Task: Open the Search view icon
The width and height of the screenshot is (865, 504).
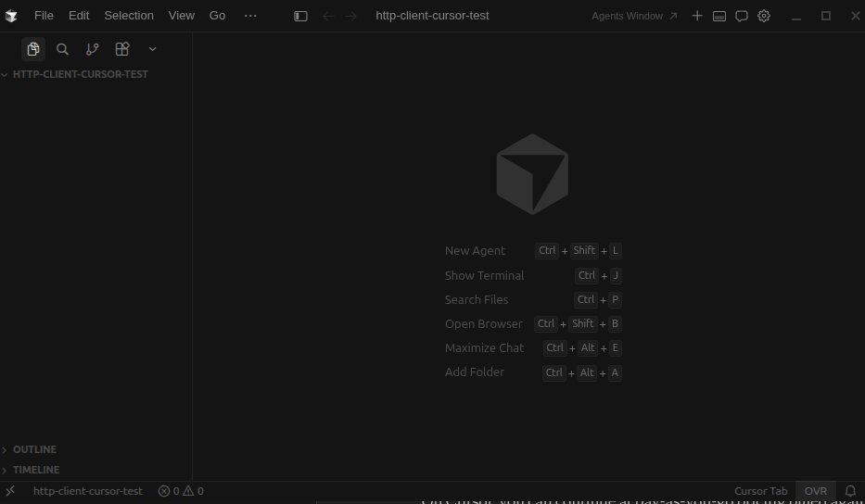Action: (62, 49)
